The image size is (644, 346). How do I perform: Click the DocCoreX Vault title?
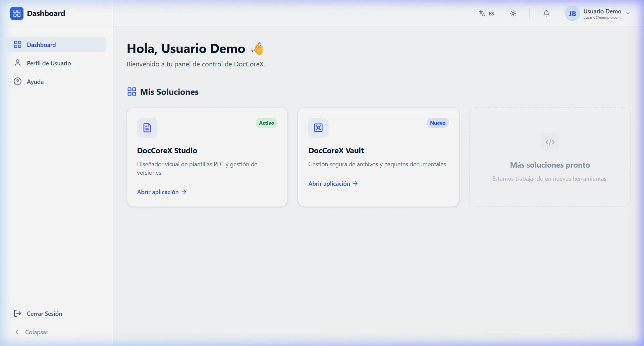tap(336, 151)
